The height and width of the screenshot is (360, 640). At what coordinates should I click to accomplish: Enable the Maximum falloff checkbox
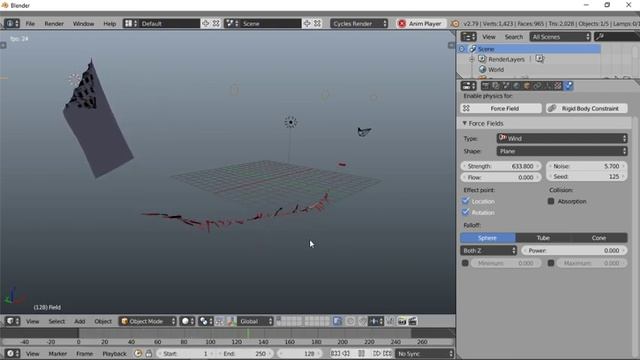click(x=551, y=263)
